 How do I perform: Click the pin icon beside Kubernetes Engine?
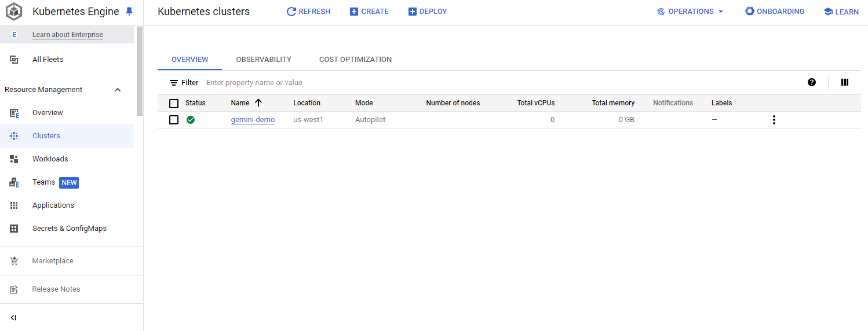pos(129,12)
